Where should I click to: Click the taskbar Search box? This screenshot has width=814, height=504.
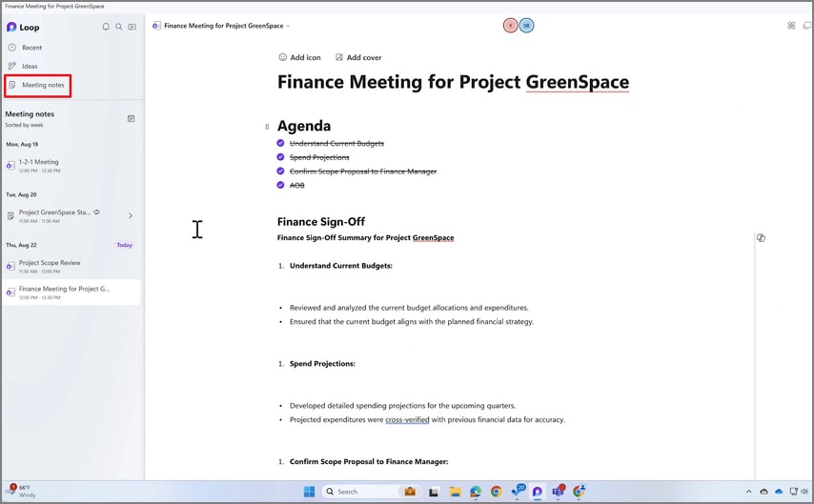[x=371, y=492]
